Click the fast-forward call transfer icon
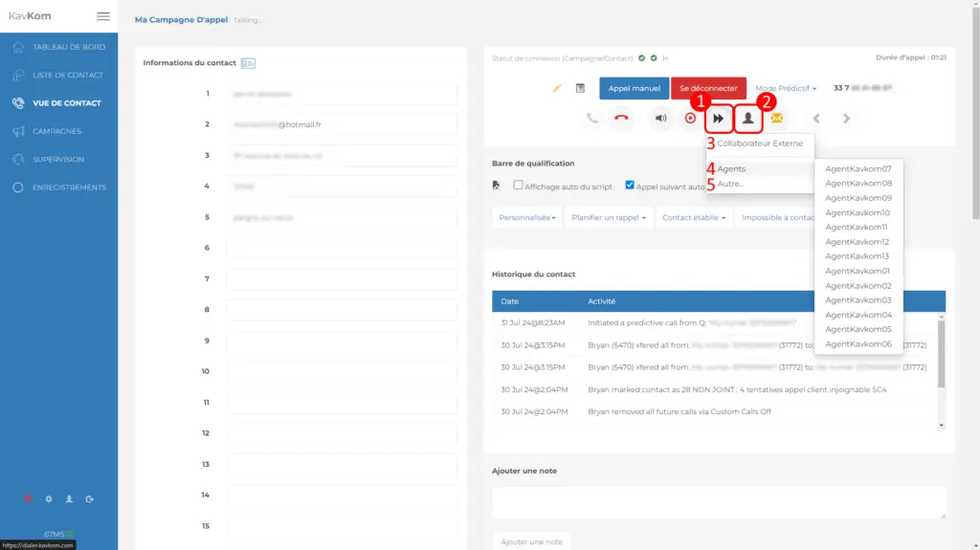 [718, 119]
